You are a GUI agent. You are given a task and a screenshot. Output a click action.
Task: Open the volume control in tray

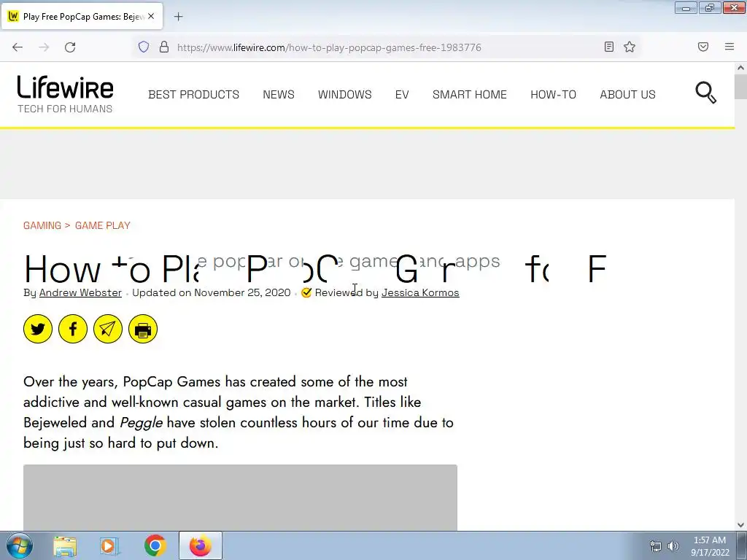tap(673, 546)
